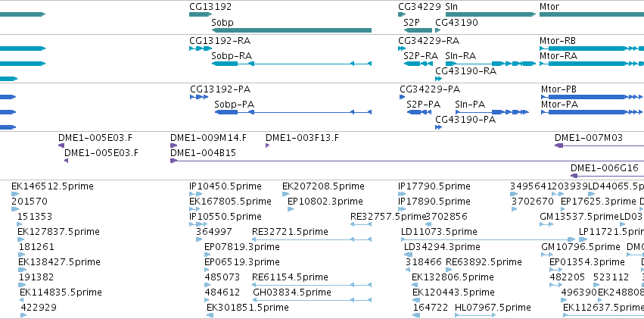Open the LD34294.3prime EST
Image resolution: width=644 pixels, height=319 pixels.
tap(408, 255)
